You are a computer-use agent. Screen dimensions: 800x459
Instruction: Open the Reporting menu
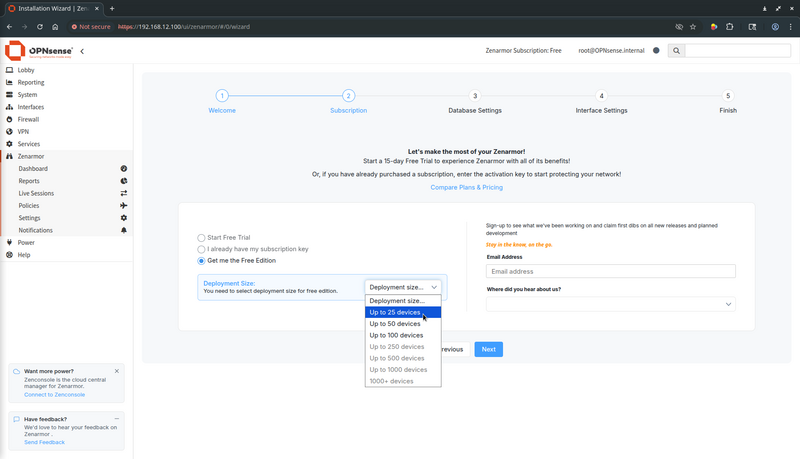click(x=31, y=82)
